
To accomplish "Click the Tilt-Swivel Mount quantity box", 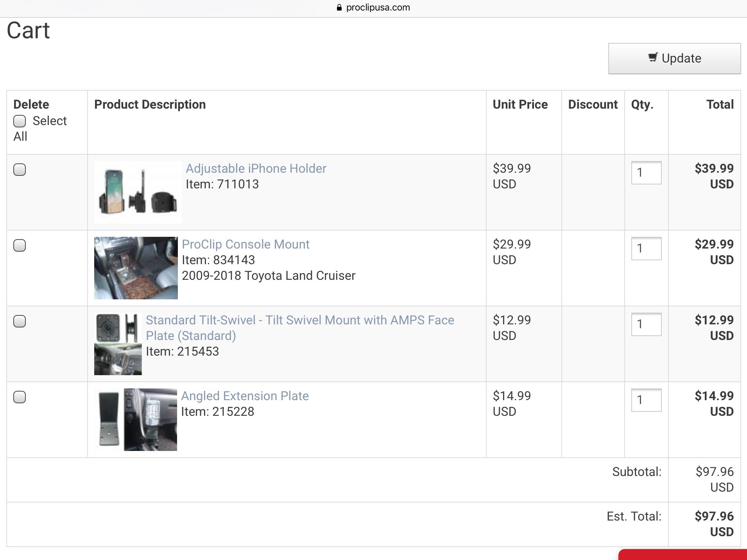I will point(646,324).
